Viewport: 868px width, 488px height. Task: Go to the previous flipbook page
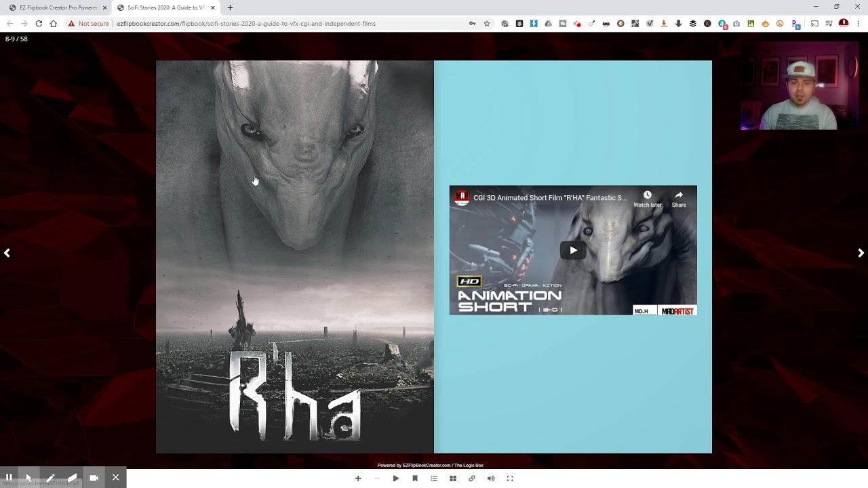pos(7,253)
